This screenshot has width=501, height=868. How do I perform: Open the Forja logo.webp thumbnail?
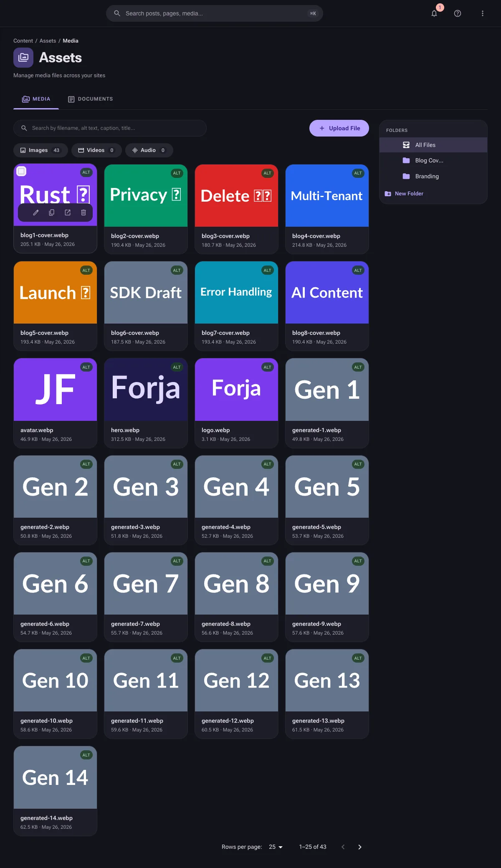[x=236, y=390]
